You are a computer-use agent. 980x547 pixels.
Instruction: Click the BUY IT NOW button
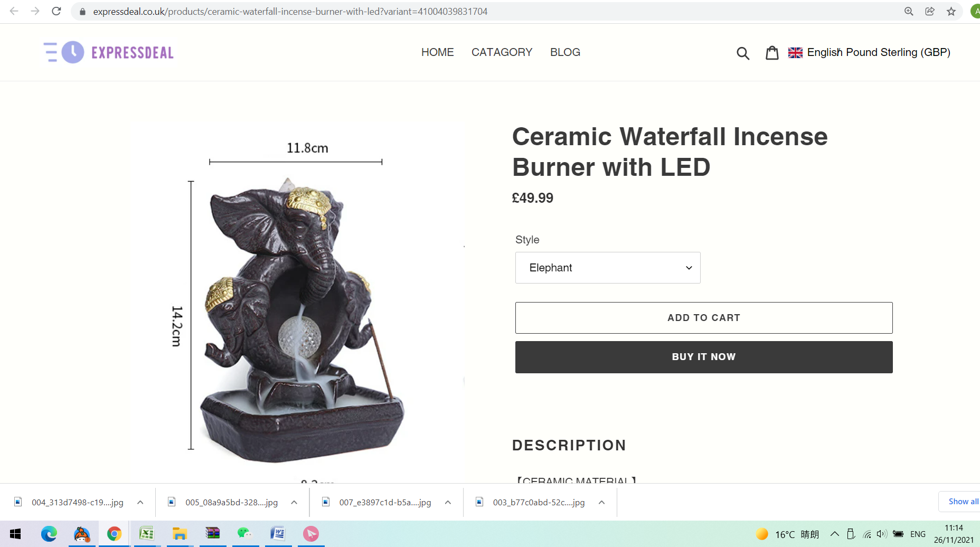point(704,357)
